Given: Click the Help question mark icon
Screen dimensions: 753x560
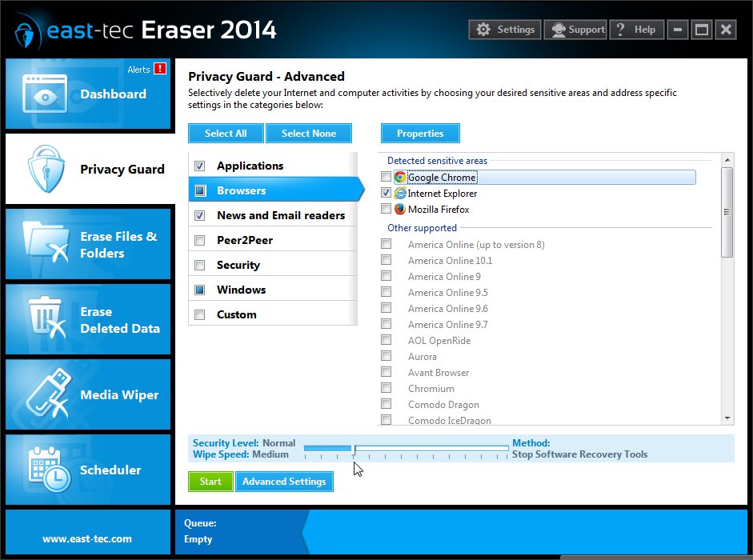Looking at the screenshot, I should point(620,30).
